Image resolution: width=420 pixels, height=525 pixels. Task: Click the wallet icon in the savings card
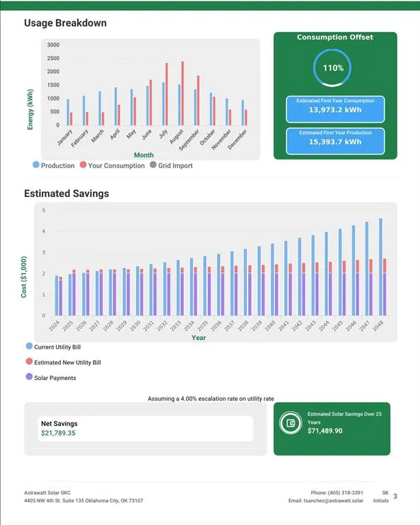click(x=291, y=423)
